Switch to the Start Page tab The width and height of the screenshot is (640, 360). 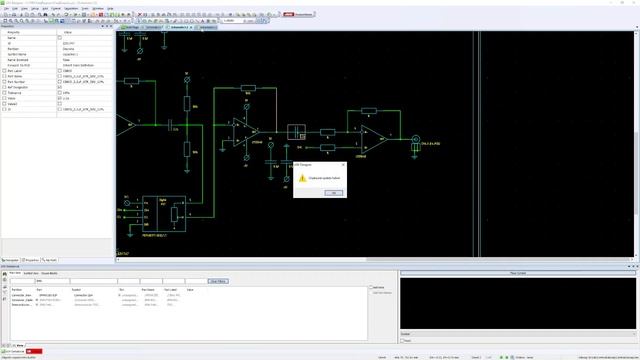pyautogui.click(x=131, y=27)
